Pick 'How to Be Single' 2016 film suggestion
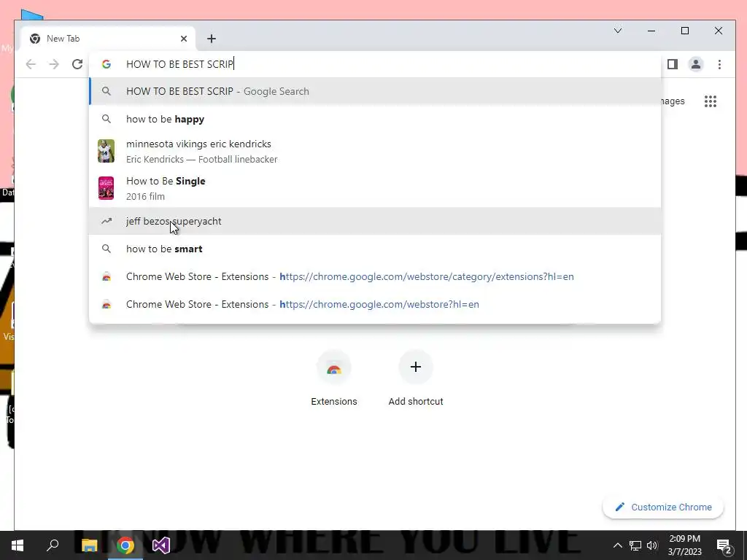Image resolution: width=747 pixels, height=560 pixels. pos(375,188)
